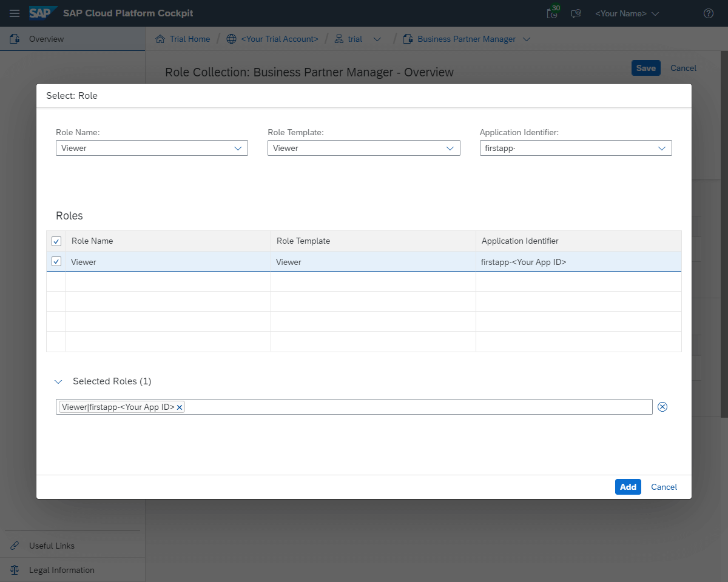Click the Add button
This screenshot has height=582, width=728.
[628, 487]
